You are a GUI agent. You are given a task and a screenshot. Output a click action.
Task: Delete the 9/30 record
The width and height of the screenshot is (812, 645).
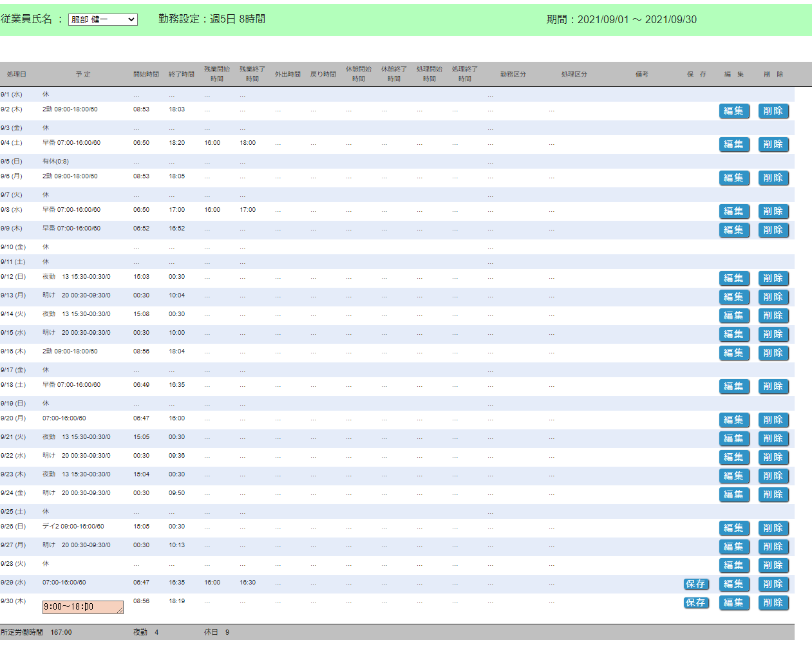773,603
